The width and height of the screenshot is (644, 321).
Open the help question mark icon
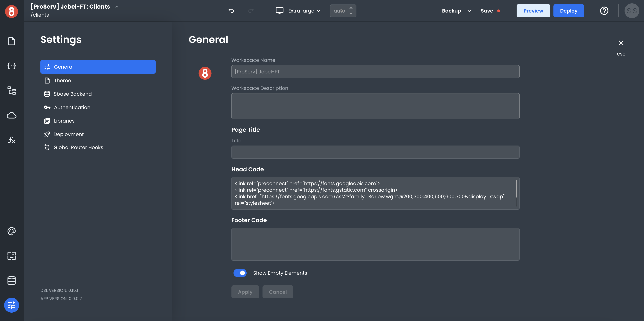(604, 11)
